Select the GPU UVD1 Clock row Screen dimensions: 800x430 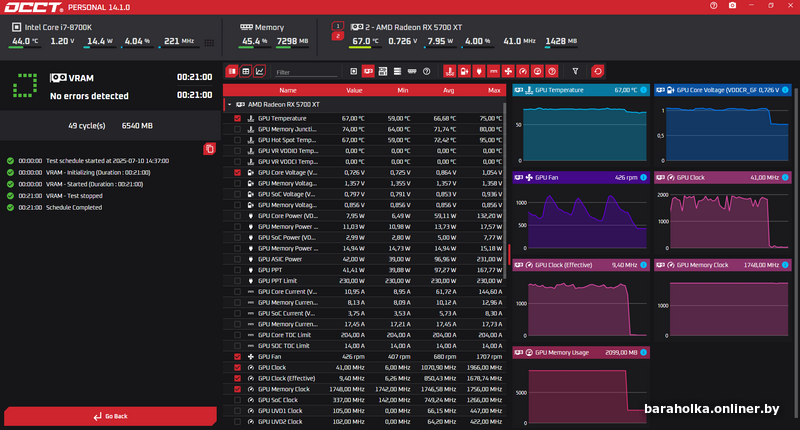pyautogui.click(x=363, y=411)
